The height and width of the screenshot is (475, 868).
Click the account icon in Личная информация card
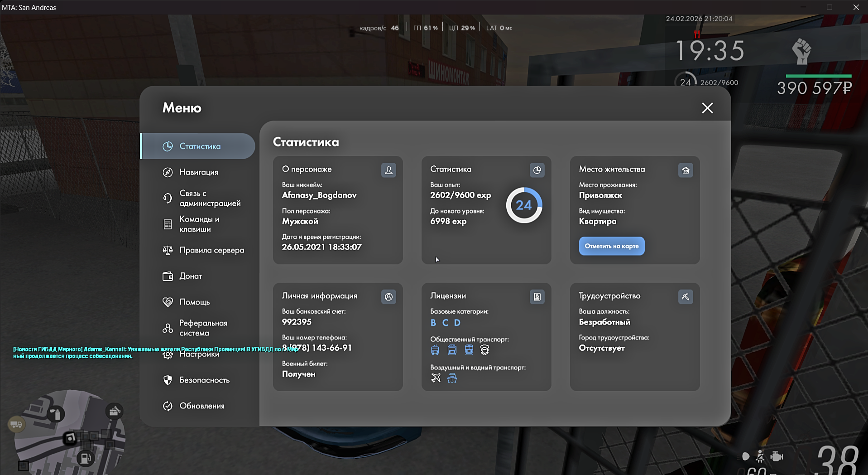pyautogui.click(x=388, y=297)
